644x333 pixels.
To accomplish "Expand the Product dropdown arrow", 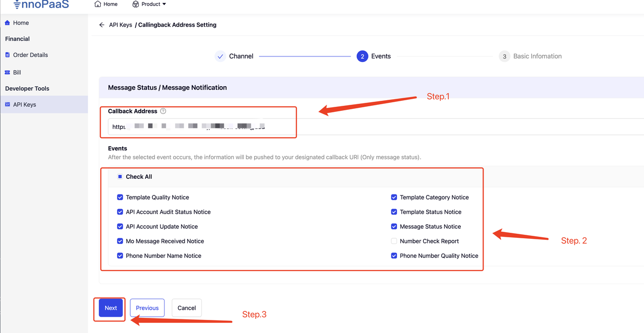I will pyautogui.click(x=164, y=5).
